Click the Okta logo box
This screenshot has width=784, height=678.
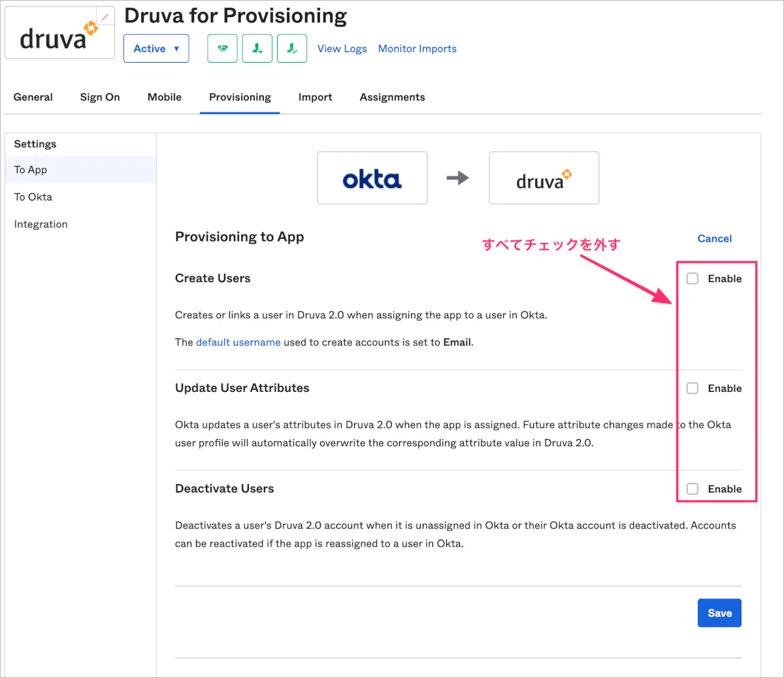click(x=372, y=178)
